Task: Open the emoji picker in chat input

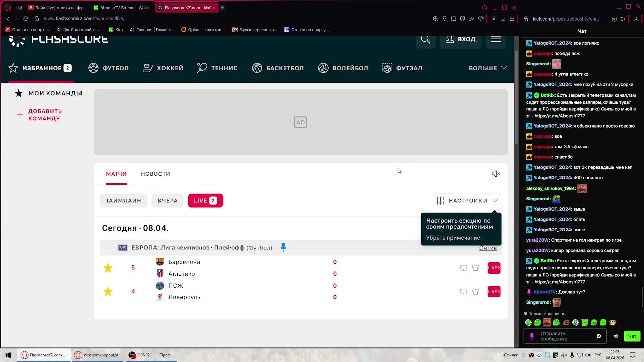Action: tap(598, 336)
